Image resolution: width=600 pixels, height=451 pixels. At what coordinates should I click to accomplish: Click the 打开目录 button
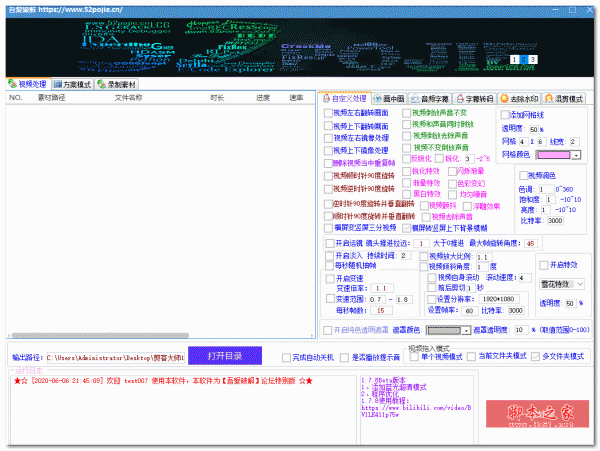[225, 356]
